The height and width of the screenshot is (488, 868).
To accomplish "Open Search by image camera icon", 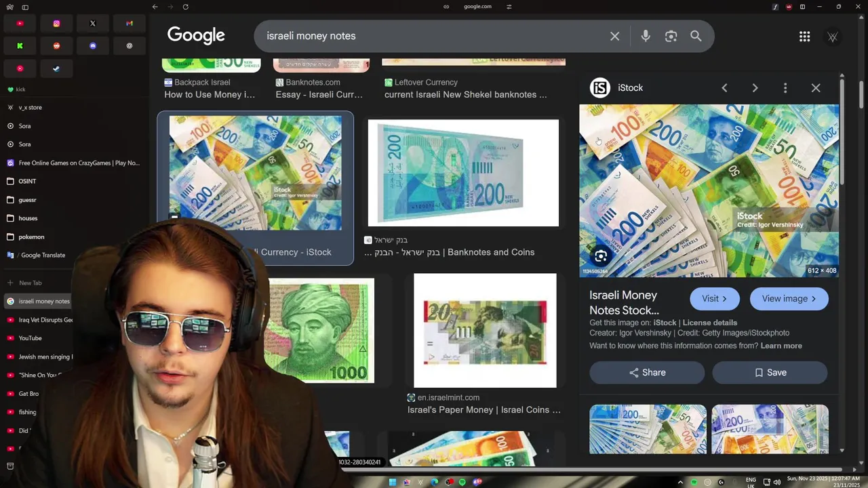I will pyautogui.click(x=671, y=36).
